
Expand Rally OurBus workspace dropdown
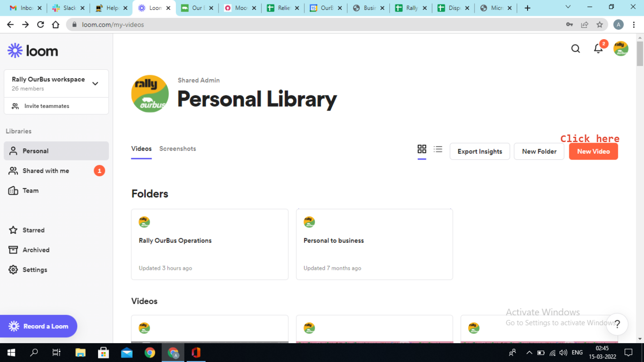tap(95, 84)
